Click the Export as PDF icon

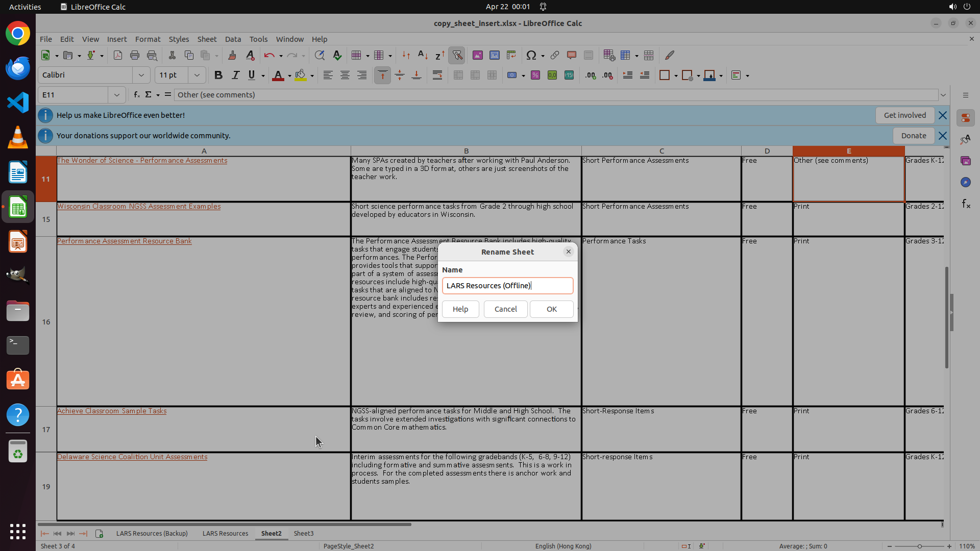coord(118,55)
